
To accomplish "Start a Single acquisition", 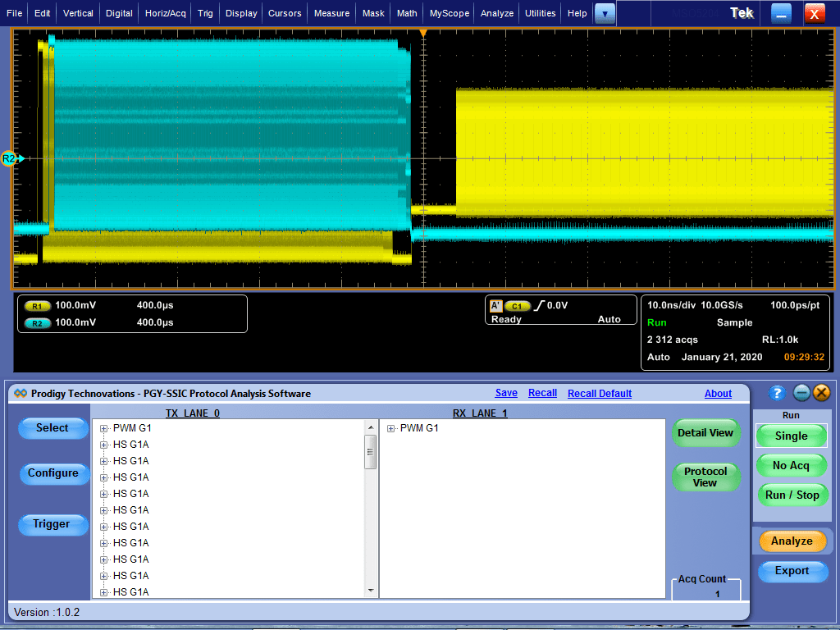I will 791,436.
